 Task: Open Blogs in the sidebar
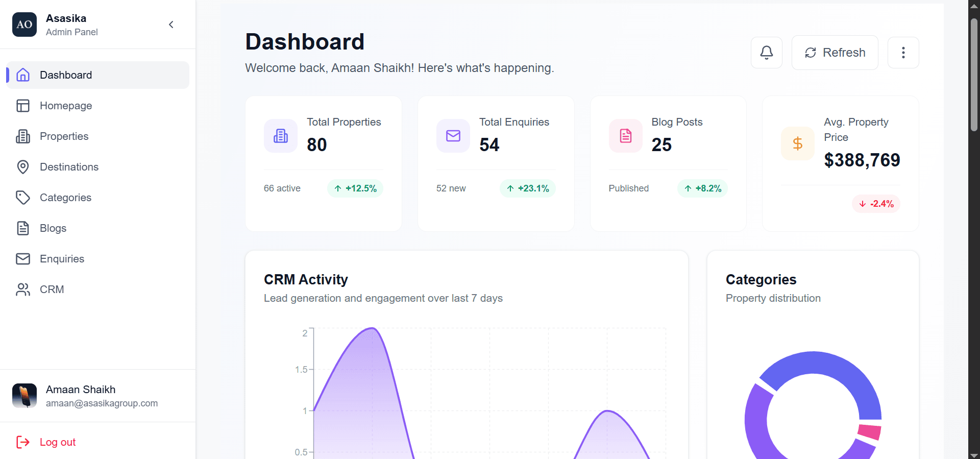tap(97, 228)
